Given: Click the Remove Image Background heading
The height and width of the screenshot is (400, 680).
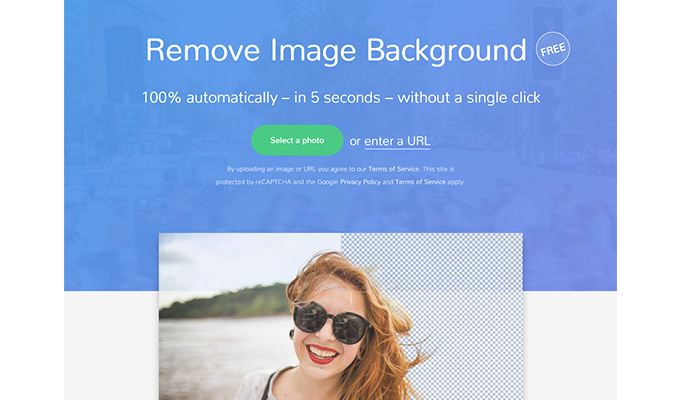Looking at the screenshot, I should tap(335, 51).
